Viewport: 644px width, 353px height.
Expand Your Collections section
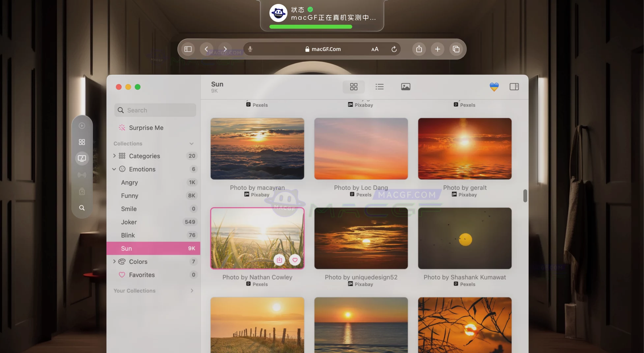click(192, 290)
